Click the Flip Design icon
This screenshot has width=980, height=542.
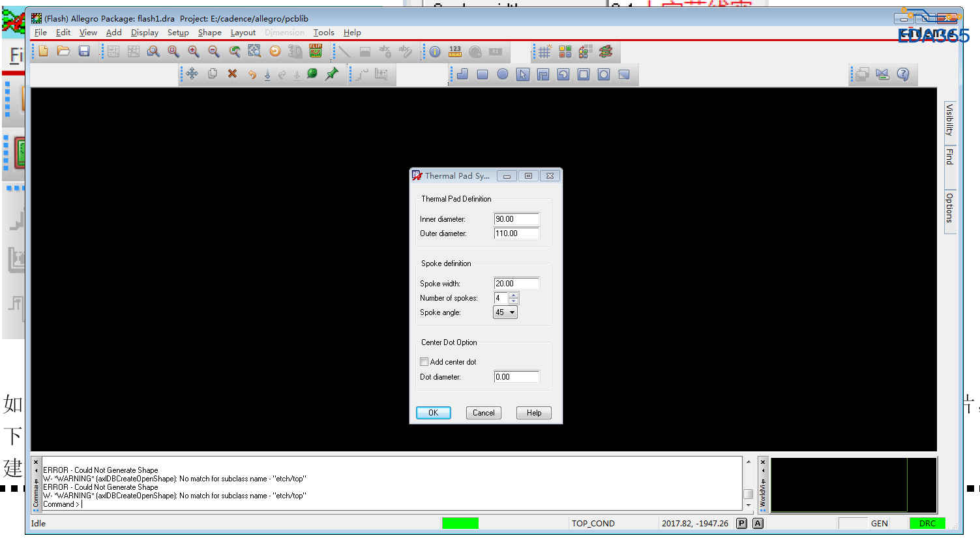tap(316, 52)
